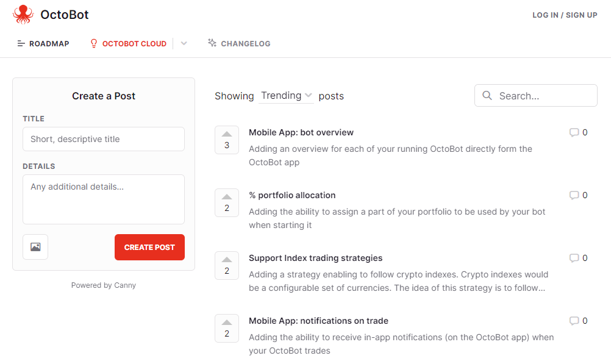Open the Changelog tab
The image size is (611, 364).
pyautogui.click(x=239, y=43)
